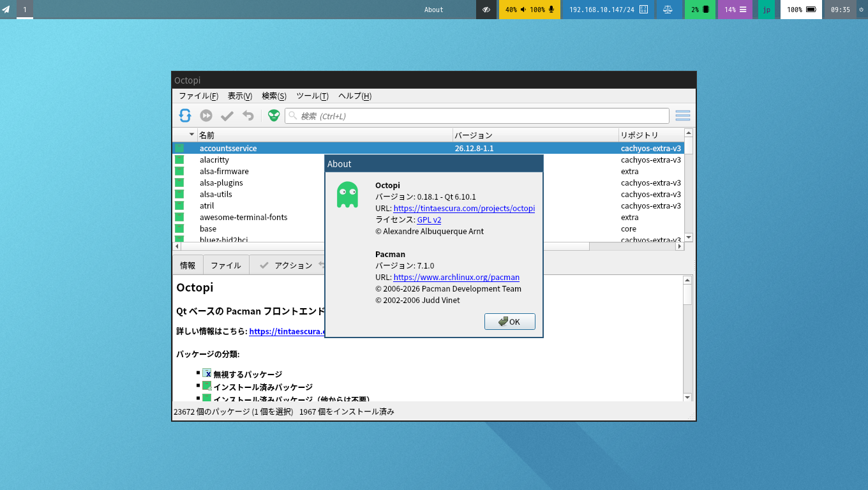
Task: Toggle the crossed-eye icon in top bar
Action: [x=486, y=10]
